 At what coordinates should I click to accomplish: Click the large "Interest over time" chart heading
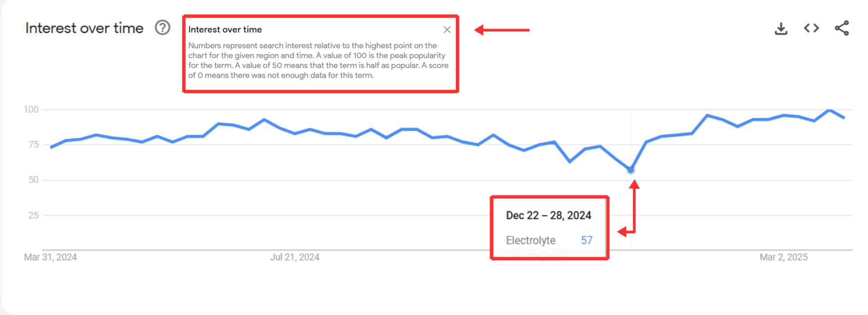tap(85, 28)
